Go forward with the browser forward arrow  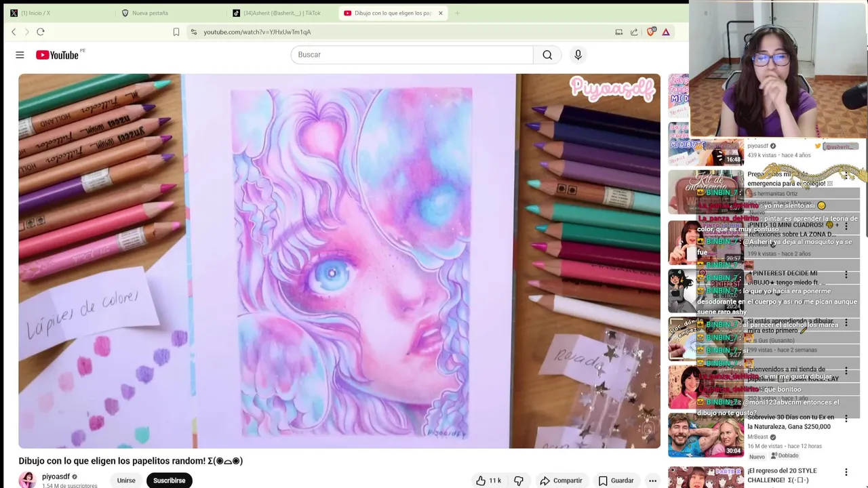(27, 32)
